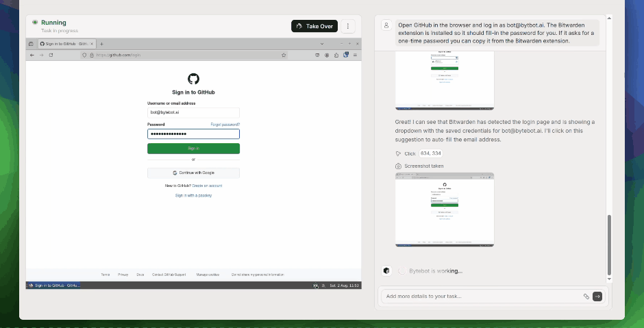Reload the GitHub login page
Screen dimensions: 644x328
pos(51,55)
